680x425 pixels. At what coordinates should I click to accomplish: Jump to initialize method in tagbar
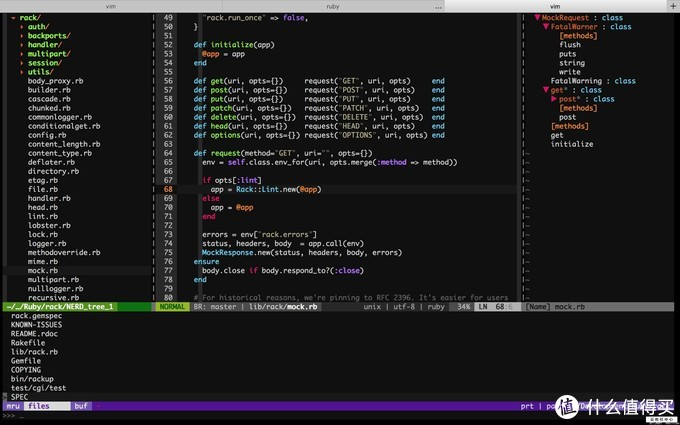click(572, 144)
